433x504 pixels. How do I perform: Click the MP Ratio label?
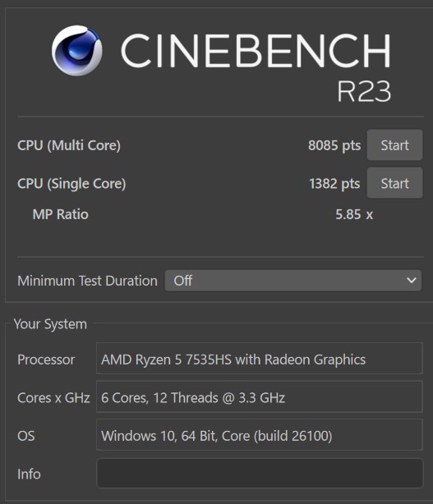[61, 214]
